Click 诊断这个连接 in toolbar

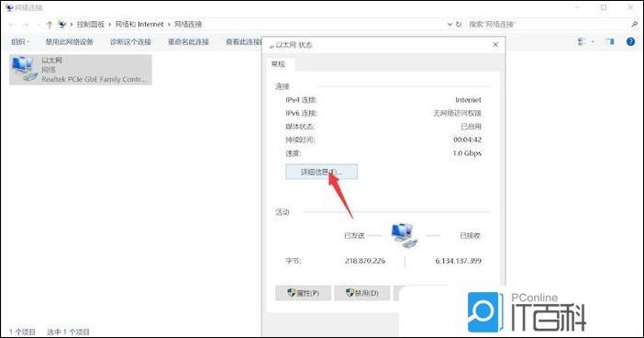coord(130,41)
